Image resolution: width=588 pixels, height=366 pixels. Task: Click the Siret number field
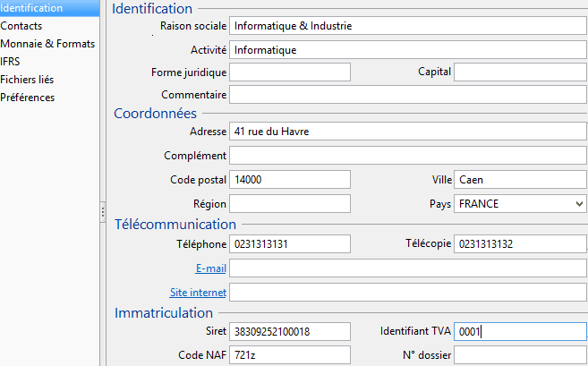pos(290,331)
